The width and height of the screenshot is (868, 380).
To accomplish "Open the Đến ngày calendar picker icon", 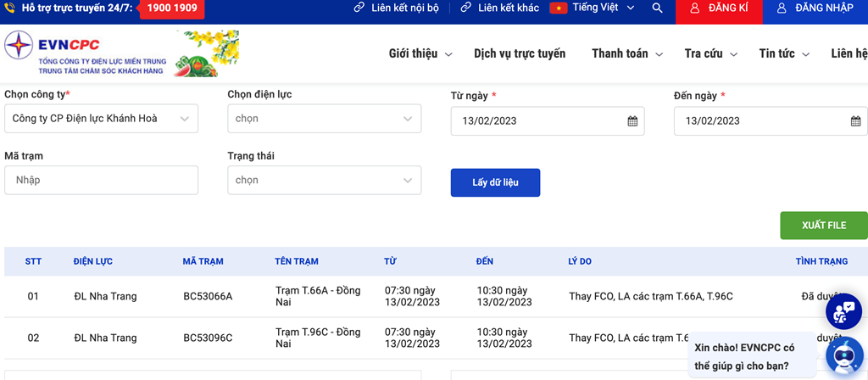I will coord(855,121).
